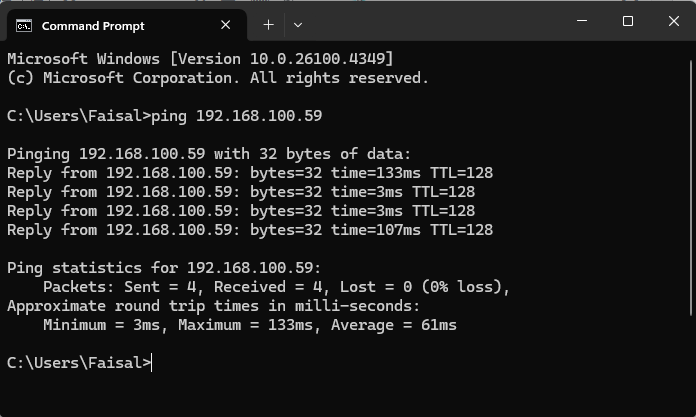Close the terminal window

(x=672, y=22)
